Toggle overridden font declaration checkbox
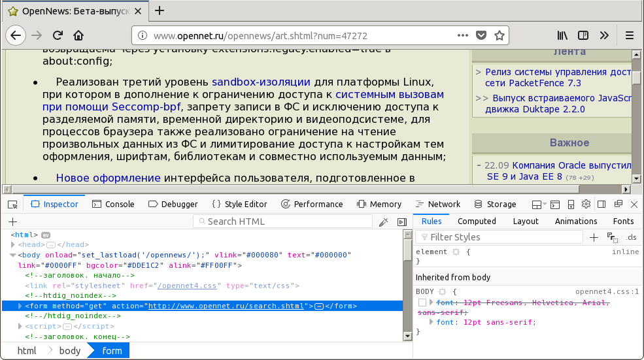644x360 pixels. pos(422,303)
